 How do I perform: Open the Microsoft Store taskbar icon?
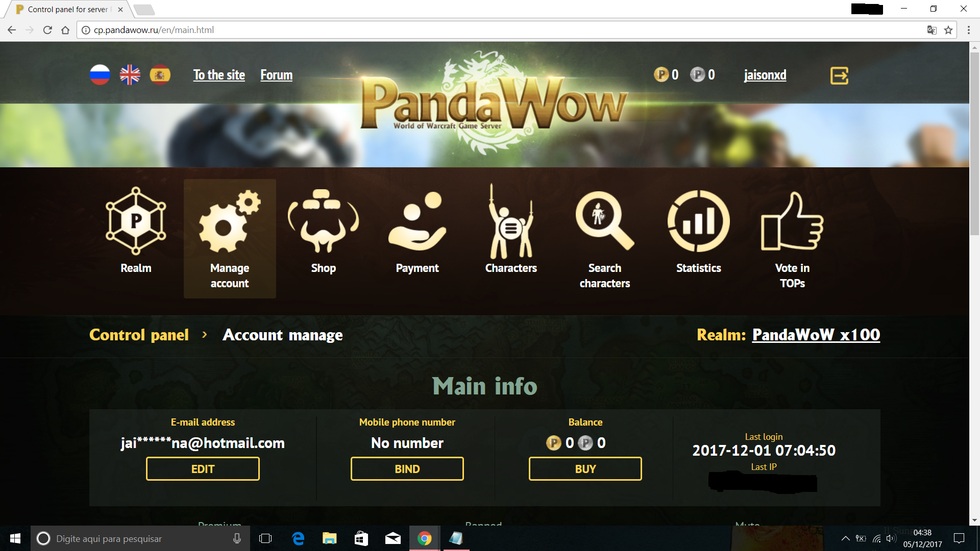(361, 538)
